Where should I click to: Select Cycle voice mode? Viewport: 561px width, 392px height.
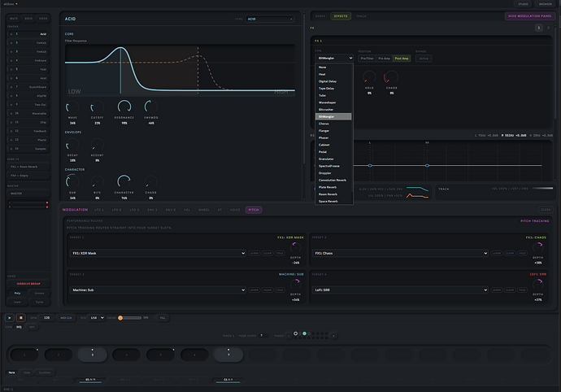(39, 303)
